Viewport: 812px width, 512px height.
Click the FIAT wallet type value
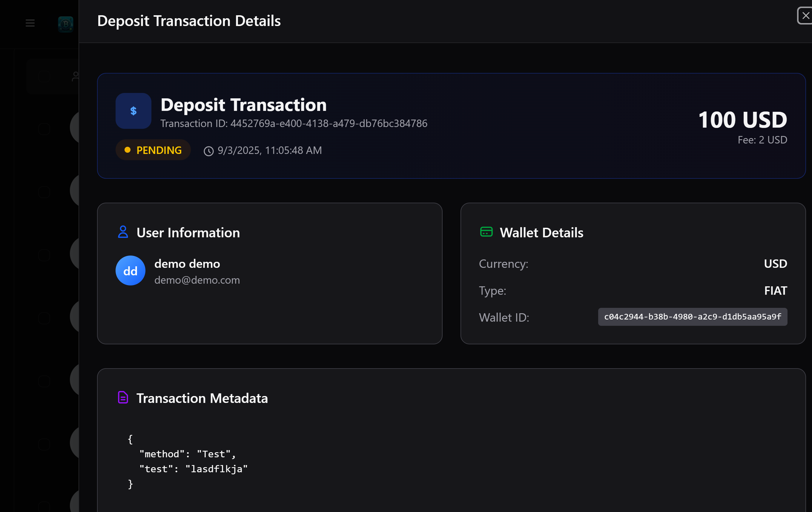point(776,291)
